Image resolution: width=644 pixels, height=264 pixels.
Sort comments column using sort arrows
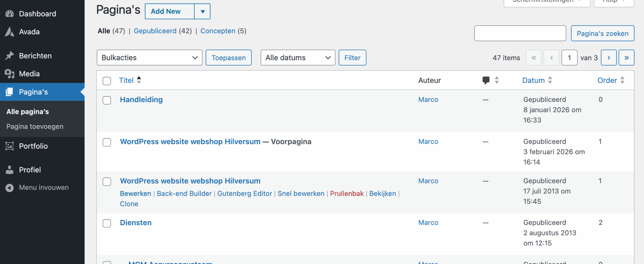(x=497, y=80)
